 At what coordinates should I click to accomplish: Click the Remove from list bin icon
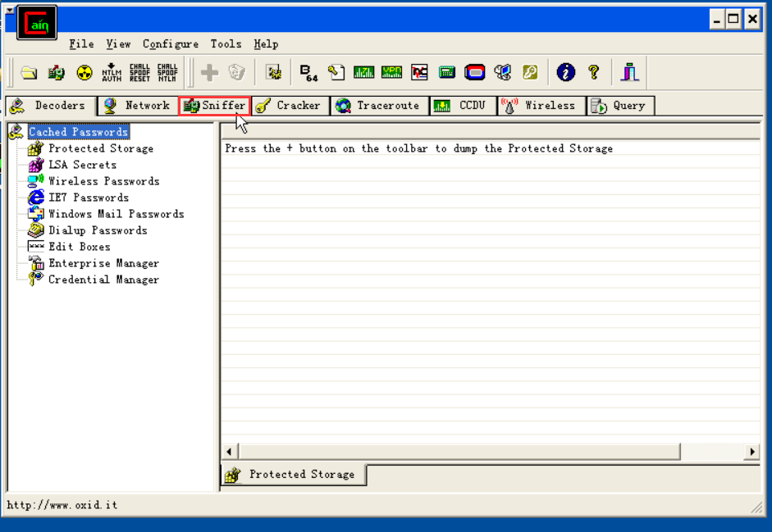pyautogui.click(x=237, y=72)
